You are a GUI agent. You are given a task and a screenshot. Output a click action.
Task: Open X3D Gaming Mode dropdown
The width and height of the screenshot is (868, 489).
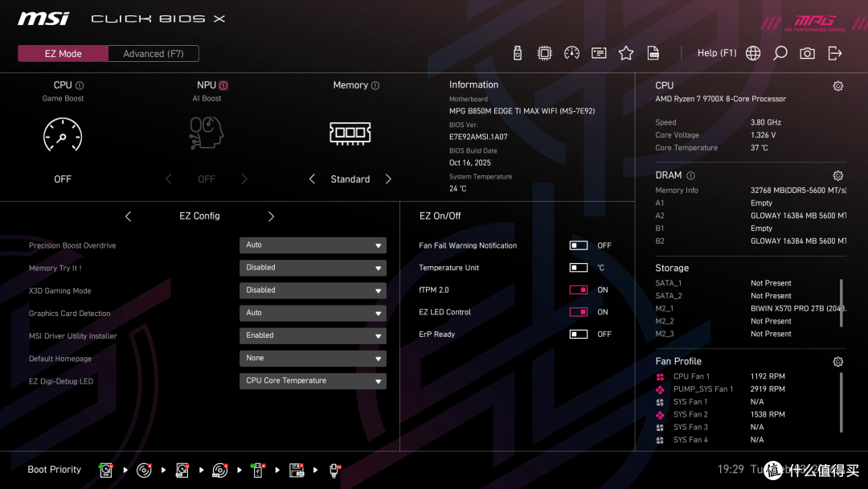click(313, 290)
